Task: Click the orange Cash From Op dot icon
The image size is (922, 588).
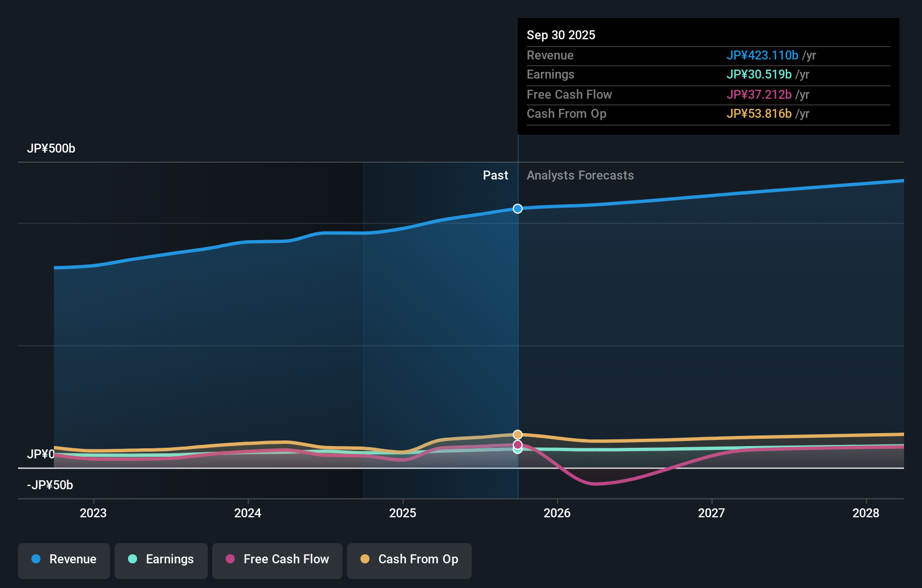Action: click(366, 559)
